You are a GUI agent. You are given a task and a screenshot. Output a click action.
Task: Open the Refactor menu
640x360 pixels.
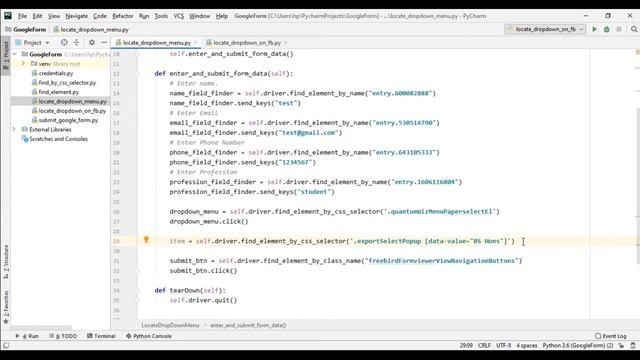coord(122,16)
